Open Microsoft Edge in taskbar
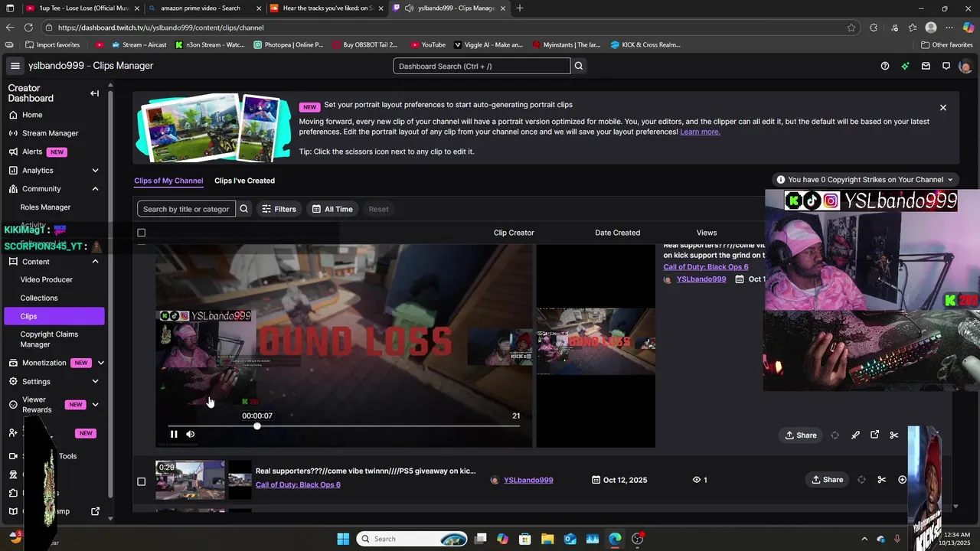Screen dimensions: 980x551 click(x=615, y=539)
